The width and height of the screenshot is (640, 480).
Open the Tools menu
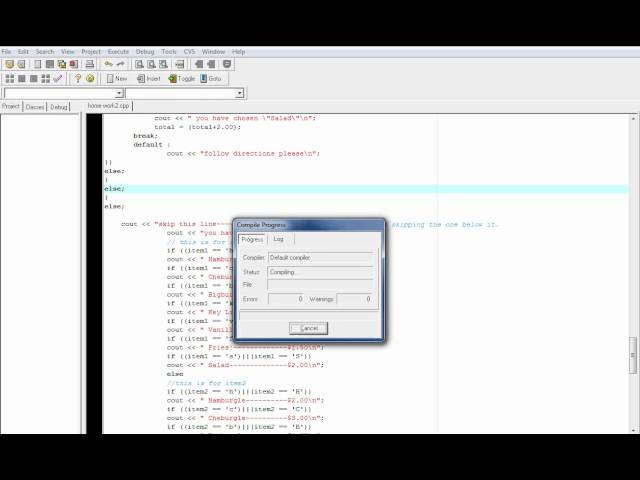tap(169, 52)
